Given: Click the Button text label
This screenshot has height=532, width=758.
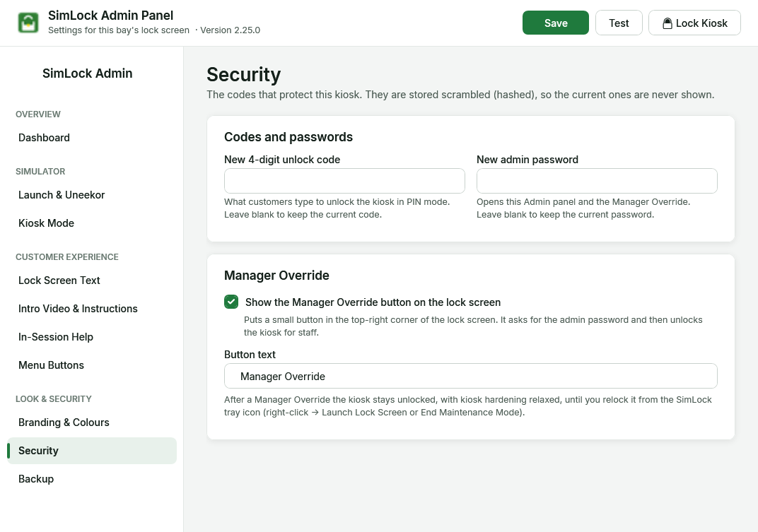Looking at the screenshot, I should click(x=250, y=355).
